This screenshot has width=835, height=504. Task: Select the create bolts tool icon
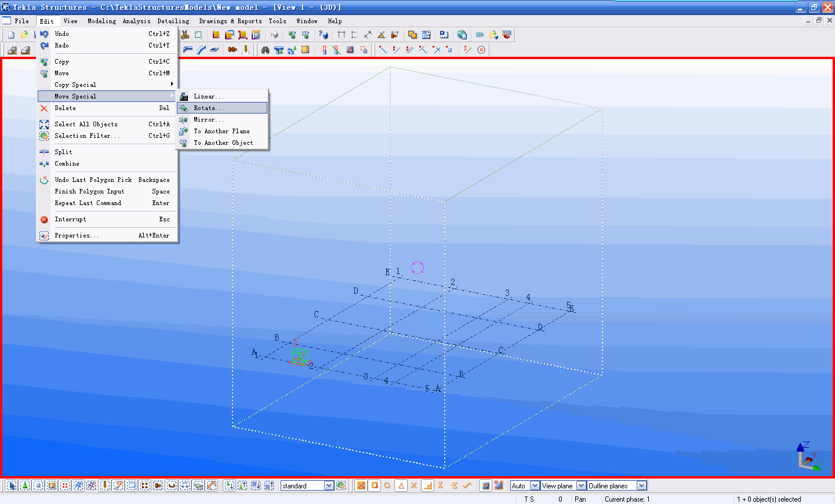tap(232, 50)
